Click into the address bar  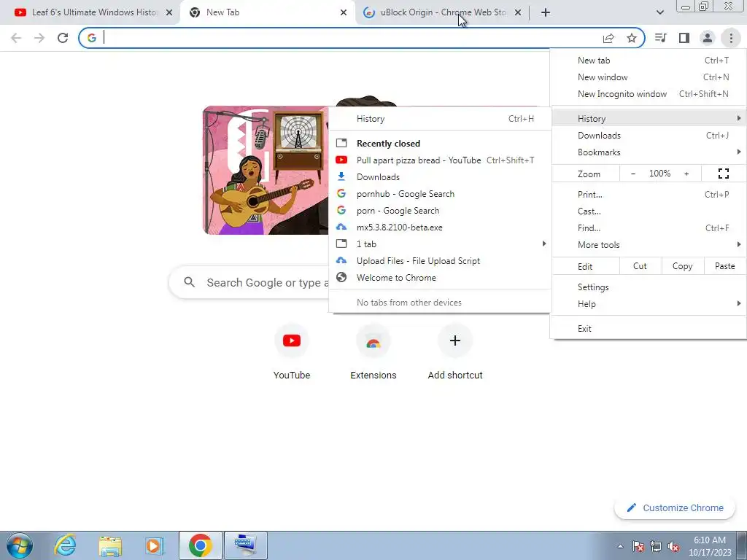tap(352, 38)
